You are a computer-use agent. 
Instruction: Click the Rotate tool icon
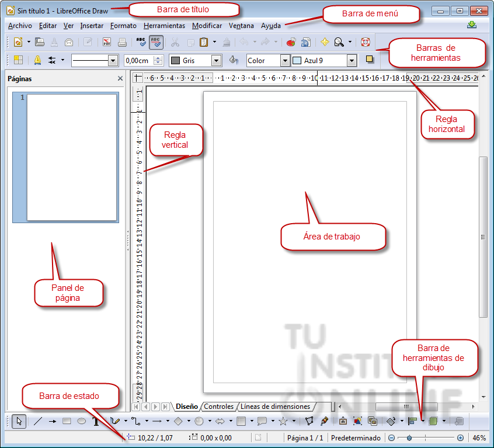point(391,421)
